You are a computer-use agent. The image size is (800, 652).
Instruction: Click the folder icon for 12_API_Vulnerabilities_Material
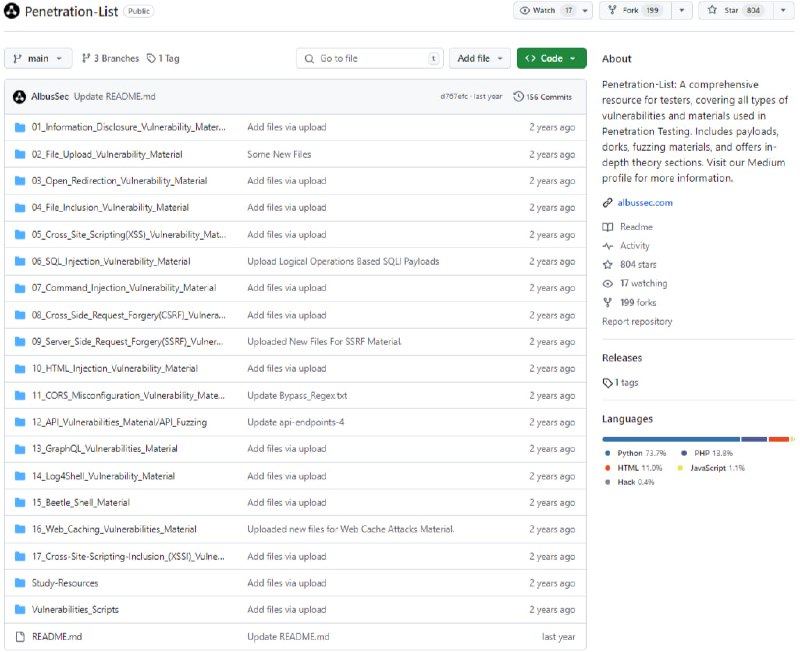[x=20, y=422]
